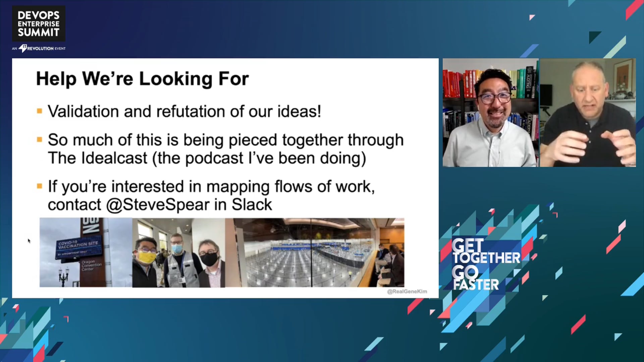Click 'The Idealcast' text on slide
Viewport: 644px width, 362px height.
pyautogui.click(x=98, y=158)
